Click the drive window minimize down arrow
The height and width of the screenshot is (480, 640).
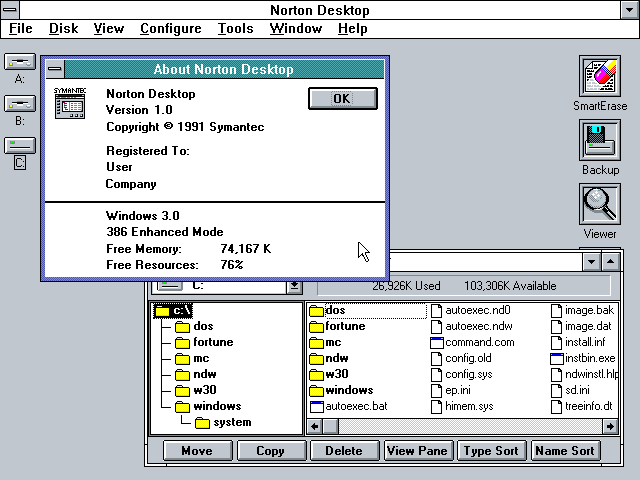click(x=591, y=262)
